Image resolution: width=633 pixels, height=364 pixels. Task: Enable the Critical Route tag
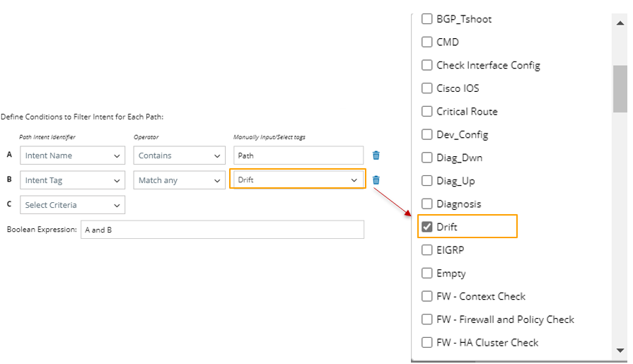(x=427, y=112)
